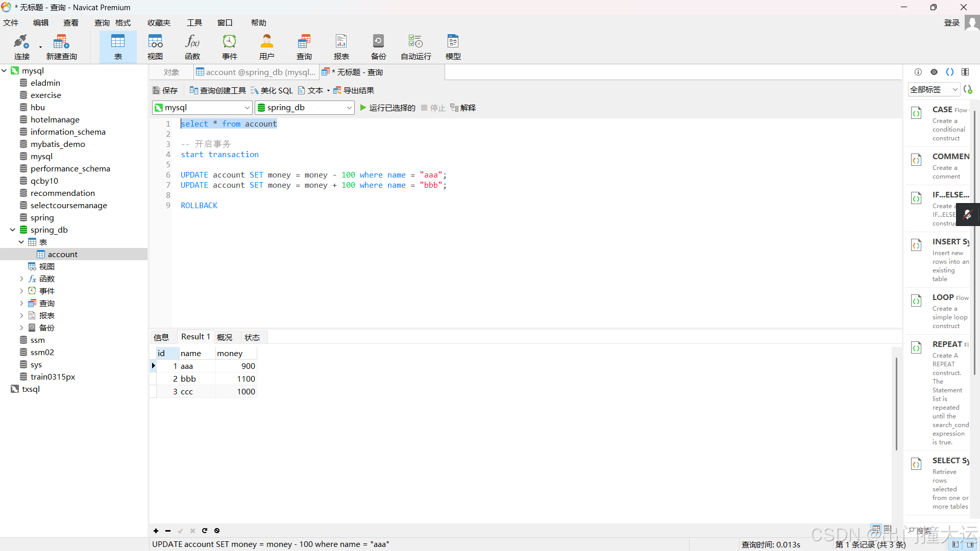980x551 pixels.
Task: Switch to the 概况 (Profile) result tab
Action: [225, 337]
